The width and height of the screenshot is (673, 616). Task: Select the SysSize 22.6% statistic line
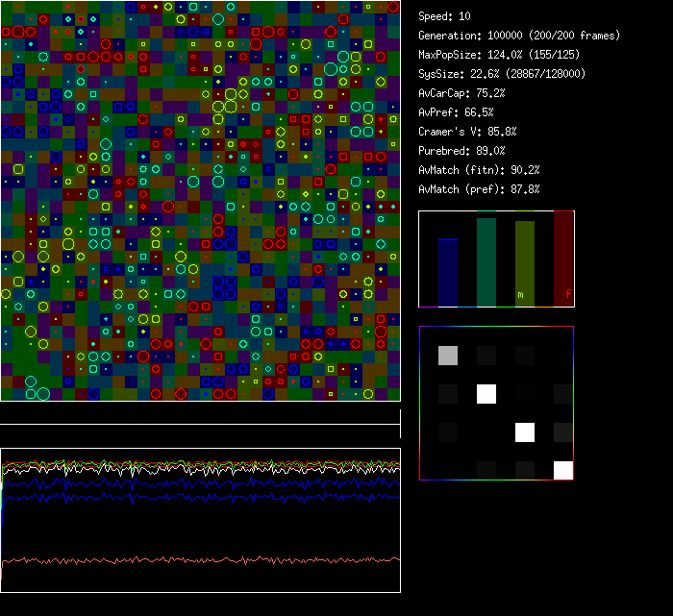pyautogui.click(x=501, y=74)
